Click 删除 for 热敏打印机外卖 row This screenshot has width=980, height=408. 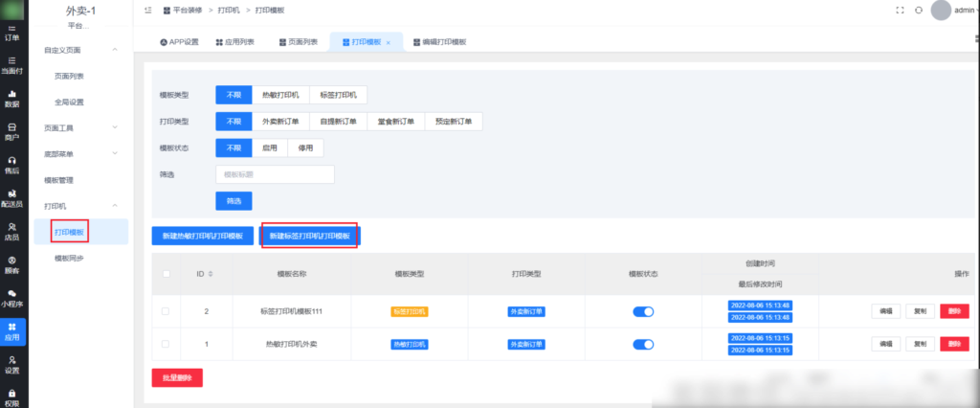(954, 344)
